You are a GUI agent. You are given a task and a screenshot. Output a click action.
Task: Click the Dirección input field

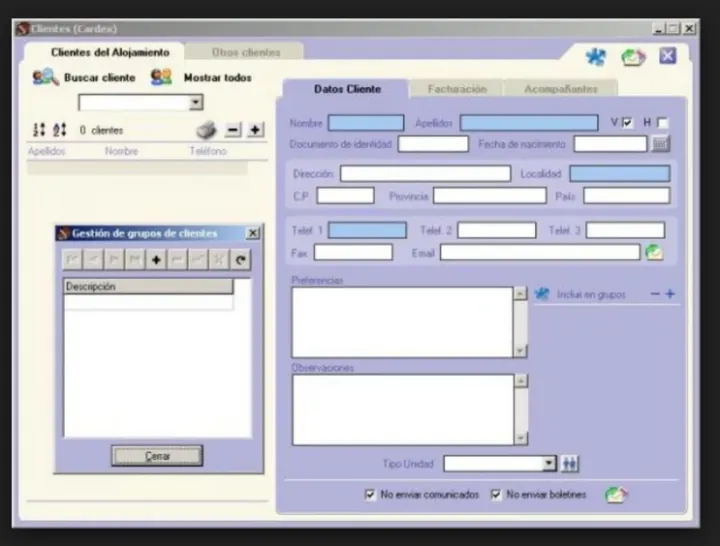click(425, 174)
